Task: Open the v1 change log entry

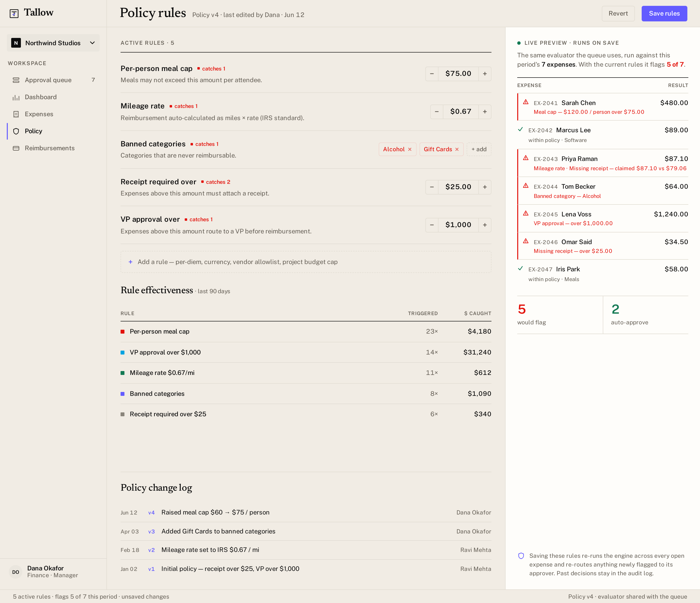Action: tap(306, 569)
